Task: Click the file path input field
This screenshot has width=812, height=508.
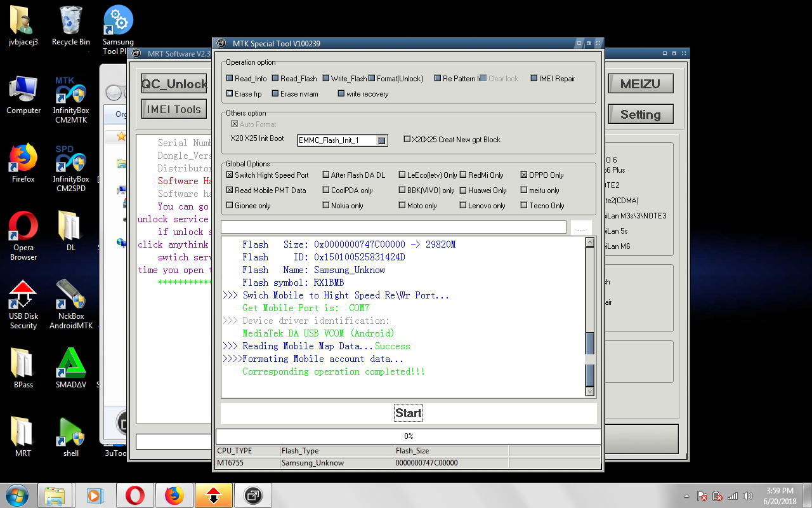Action: [393, 227]
